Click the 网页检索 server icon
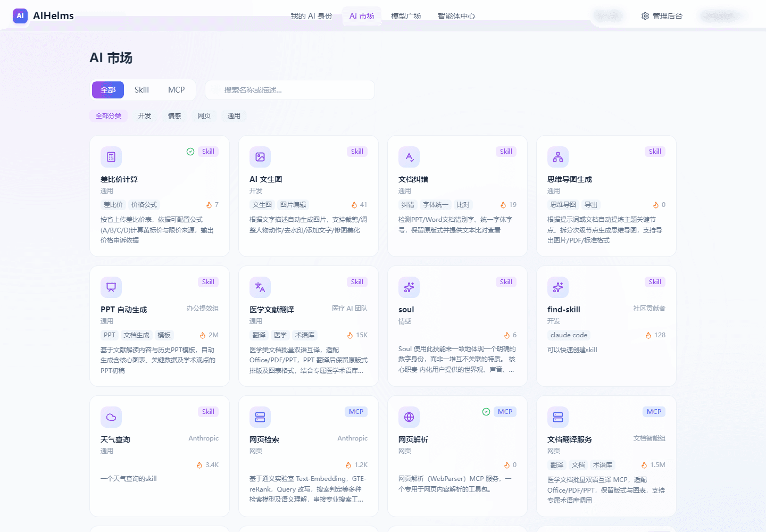Image resolution: width=766 pixels, height=532 pixels. click(x=260, y=417)
